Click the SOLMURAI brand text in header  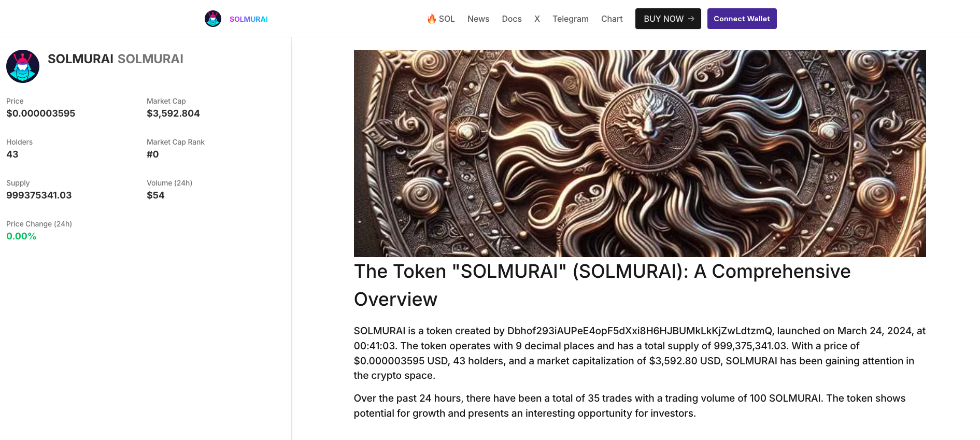248,19
